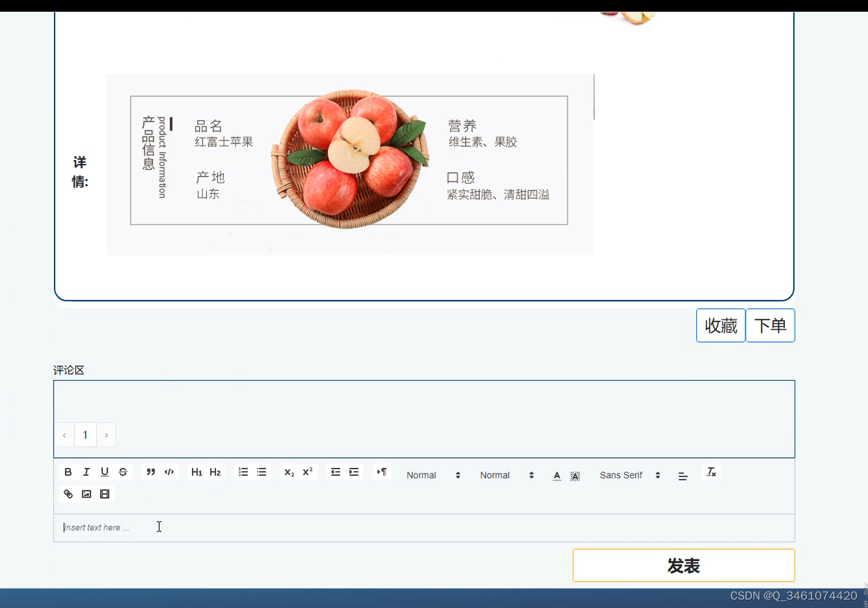868x608 pixels.
Task: Insert an image into the comment
Action: tap(86, 494)
